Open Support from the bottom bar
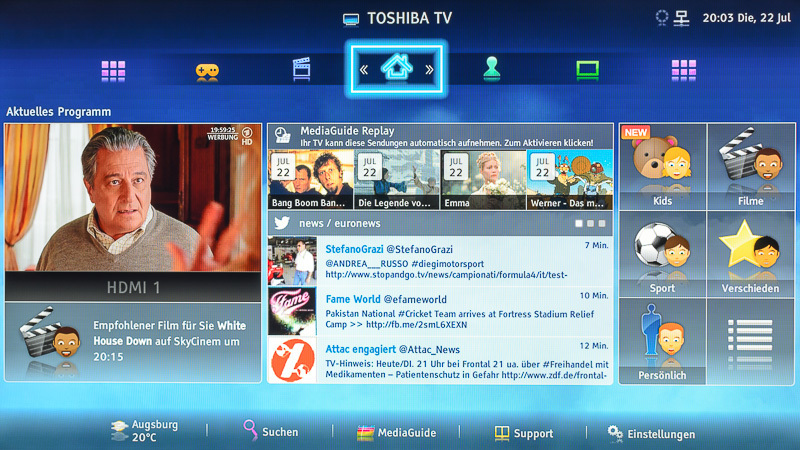The width and height of the screenshot is (800, 450). point(524,433)
